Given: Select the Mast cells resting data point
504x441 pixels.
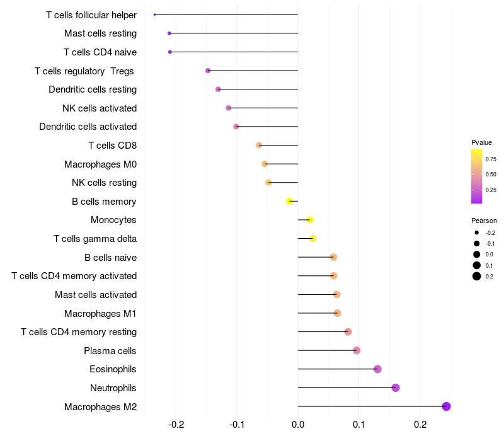Looking at the screenshot, I should [169, 33].
